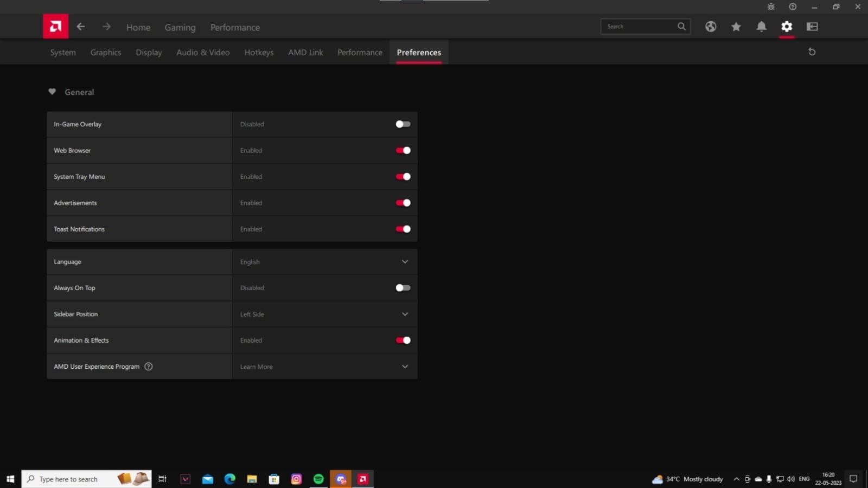The width and height of the screenshot is (868, 488).
Task: Open the bug report icon
Action: [x=771, y=7]
